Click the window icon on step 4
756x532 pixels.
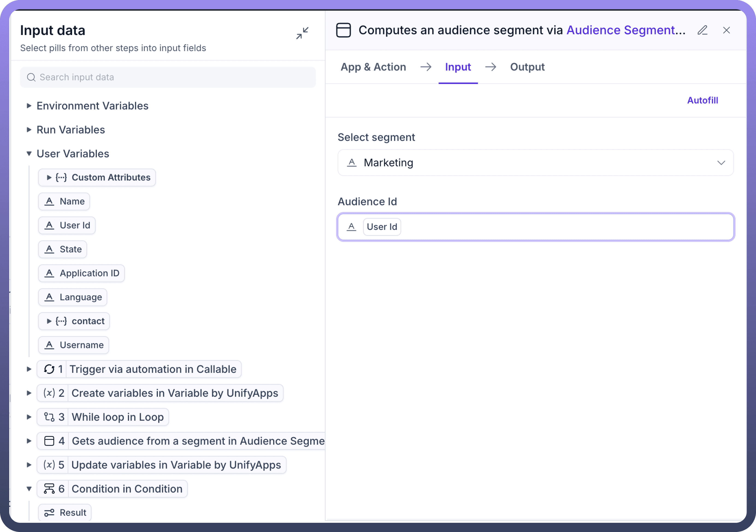(49, 441)
